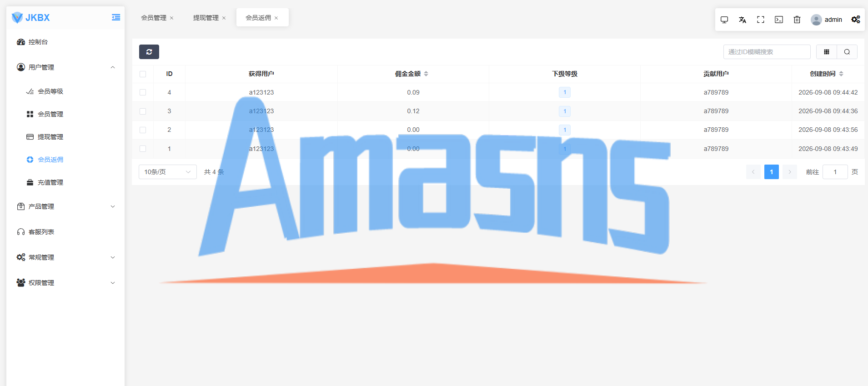Refresh the table data
Viewport: 868px width, 386px height.
coord(149,52)
